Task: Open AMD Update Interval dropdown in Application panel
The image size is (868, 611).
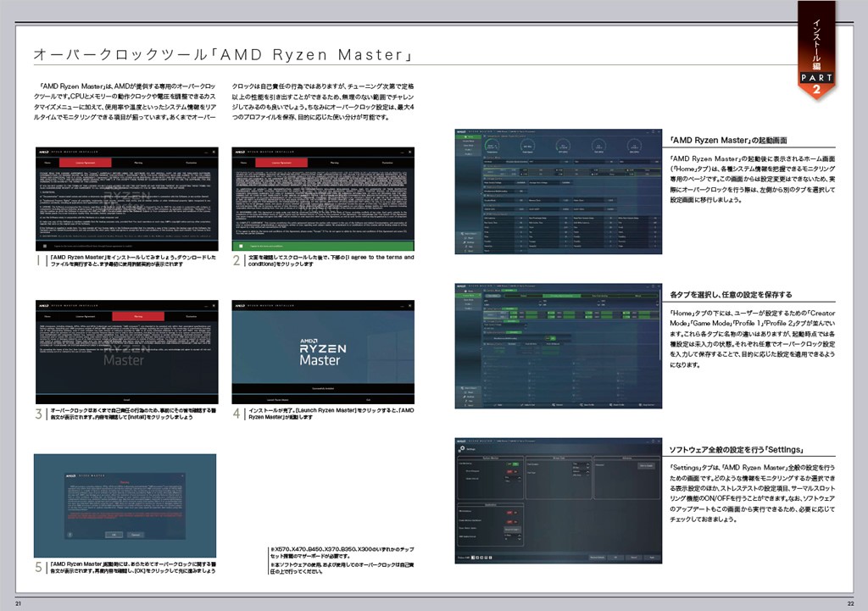Action: (x=513, y=537)
